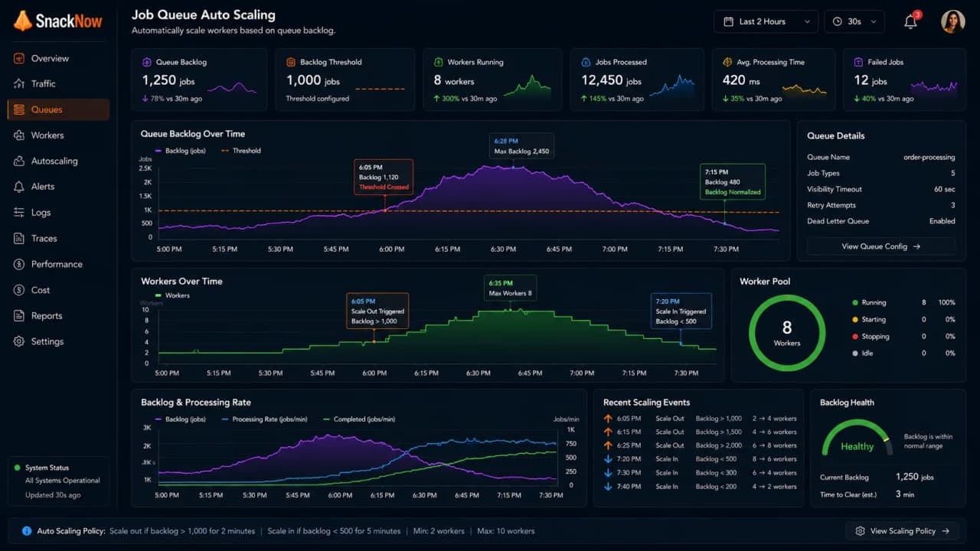980x551 pixels.
Task: Click the Worker Pool donut chart
Action: coord(787,333)
